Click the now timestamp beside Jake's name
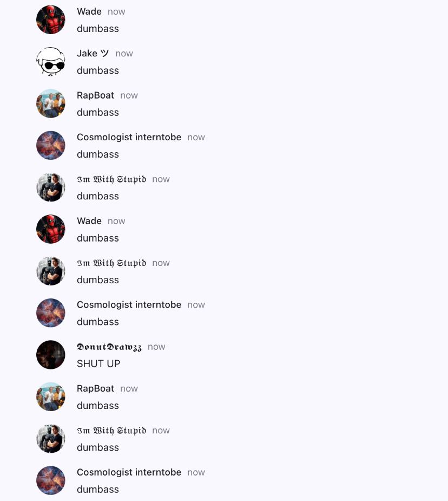 [124, 54]
